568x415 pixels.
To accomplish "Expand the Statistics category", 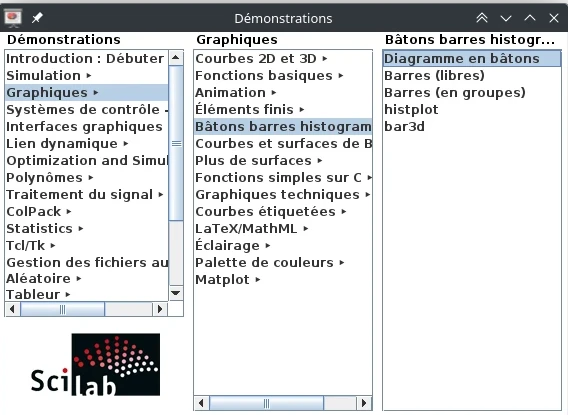I will (87, 229).
